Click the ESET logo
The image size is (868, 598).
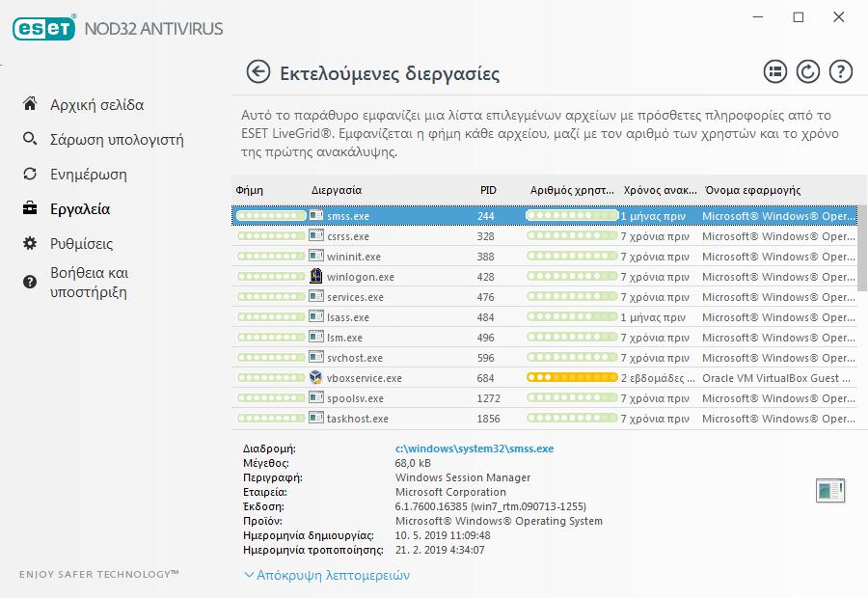(44, 28)
